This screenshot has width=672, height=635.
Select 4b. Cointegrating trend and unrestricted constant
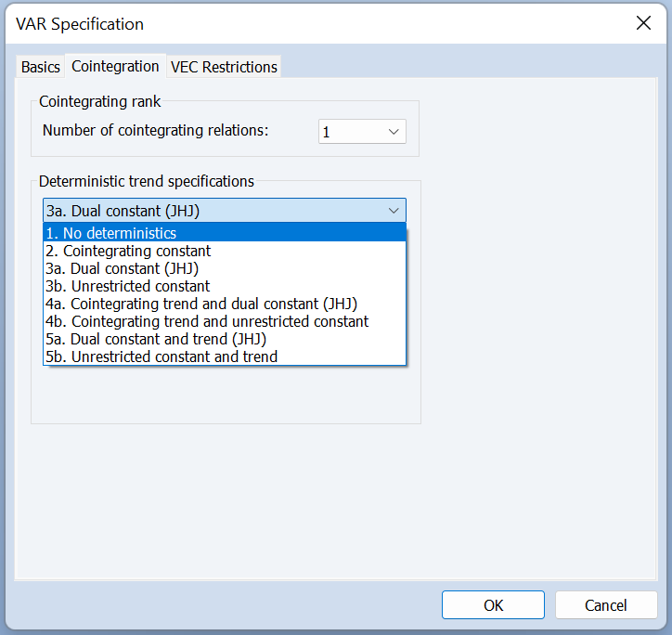[225, 321]
